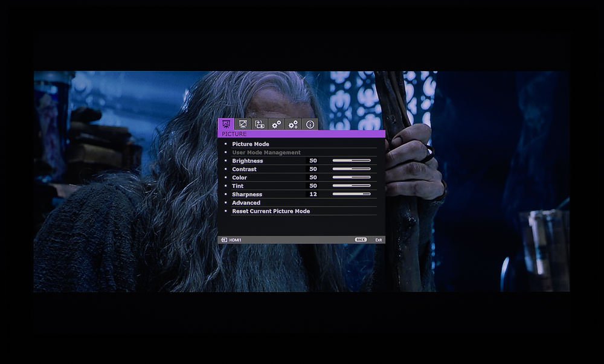
Task: Select the Color menu row
Action: tap(304, 177)
